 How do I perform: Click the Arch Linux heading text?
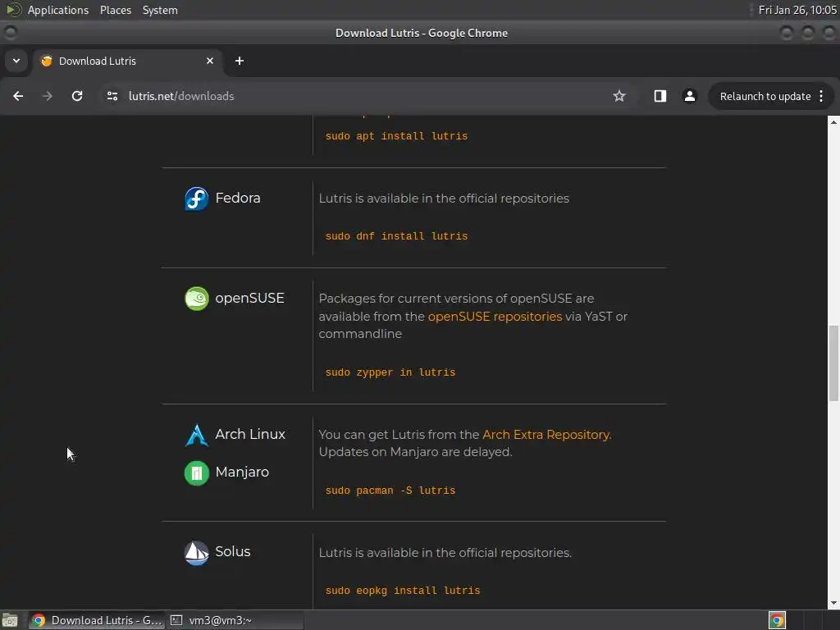click(250, 434)
